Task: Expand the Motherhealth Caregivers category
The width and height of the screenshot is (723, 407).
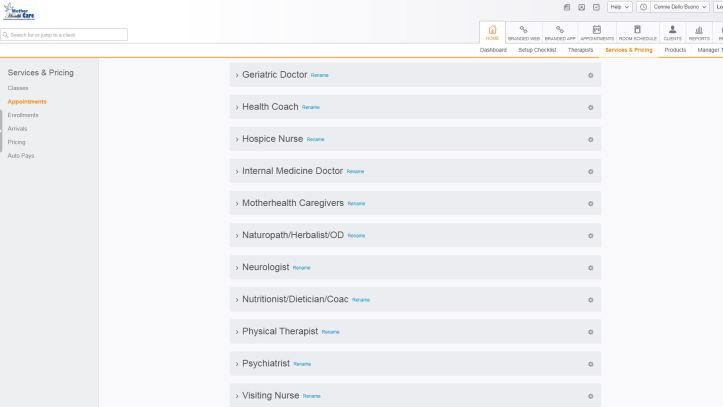Action: [237, 203]
